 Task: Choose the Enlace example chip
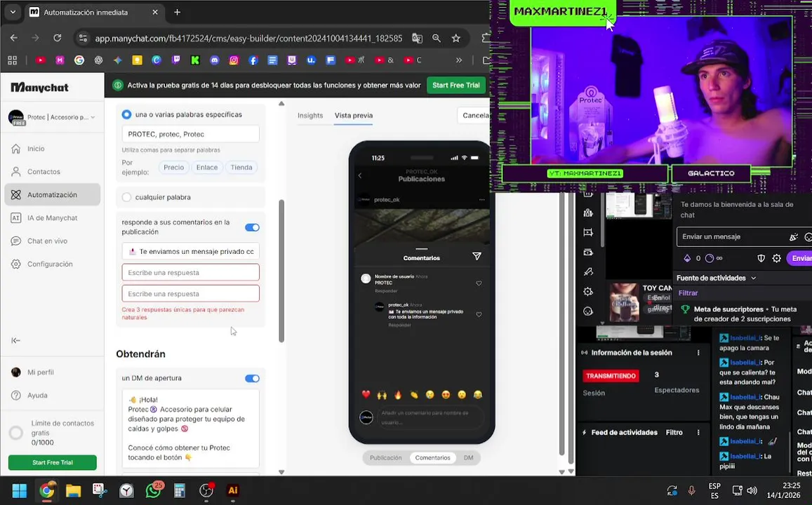tap(206, 167)
